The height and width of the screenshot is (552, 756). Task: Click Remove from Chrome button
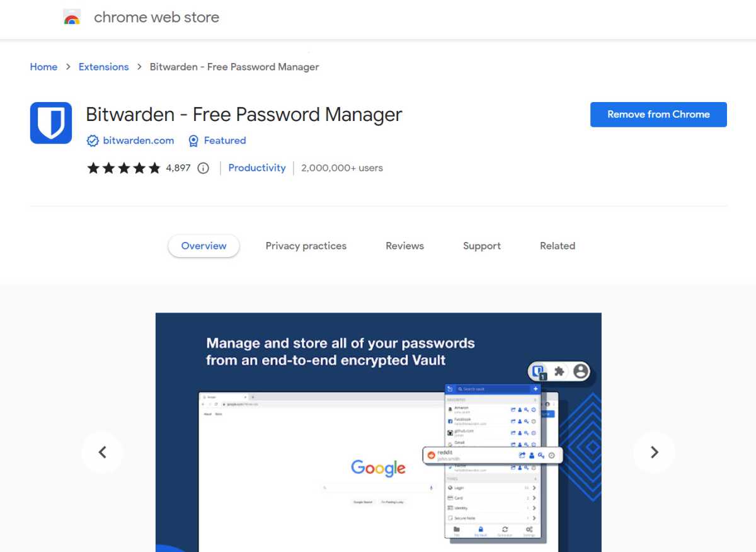coord(658,114)
